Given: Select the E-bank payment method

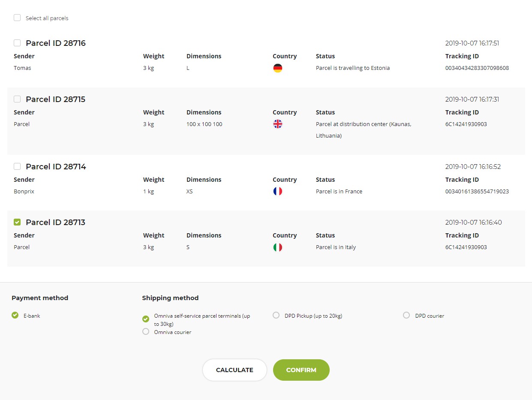Looking at the screenshot, I should point(15,316).
